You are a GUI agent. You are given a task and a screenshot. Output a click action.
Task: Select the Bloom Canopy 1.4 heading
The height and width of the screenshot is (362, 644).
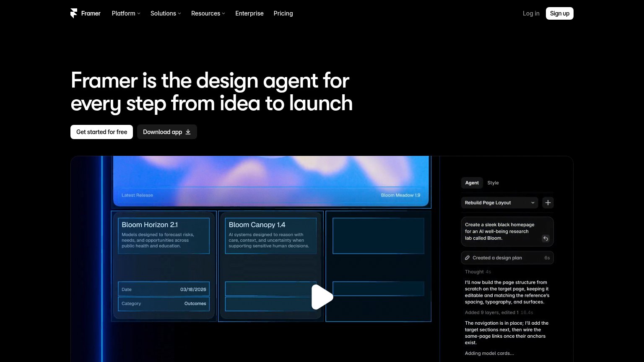[x=257, y=225]
